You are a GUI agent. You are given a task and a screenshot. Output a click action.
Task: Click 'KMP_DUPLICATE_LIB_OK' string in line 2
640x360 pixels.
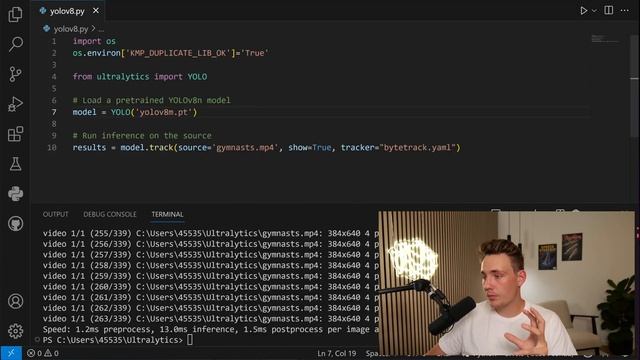tap(178, 53)
